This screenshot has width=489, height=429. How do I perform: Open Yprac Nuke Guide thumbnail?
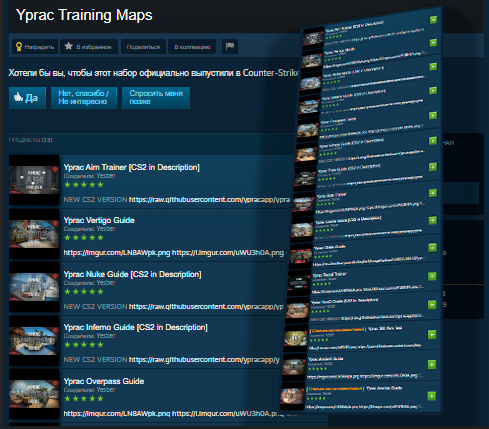click(x=34, y=287)
